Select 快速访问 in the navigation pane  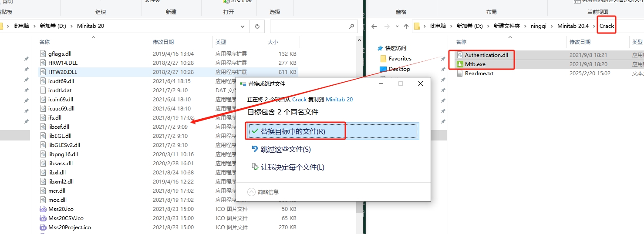click(x=395, y=48)
